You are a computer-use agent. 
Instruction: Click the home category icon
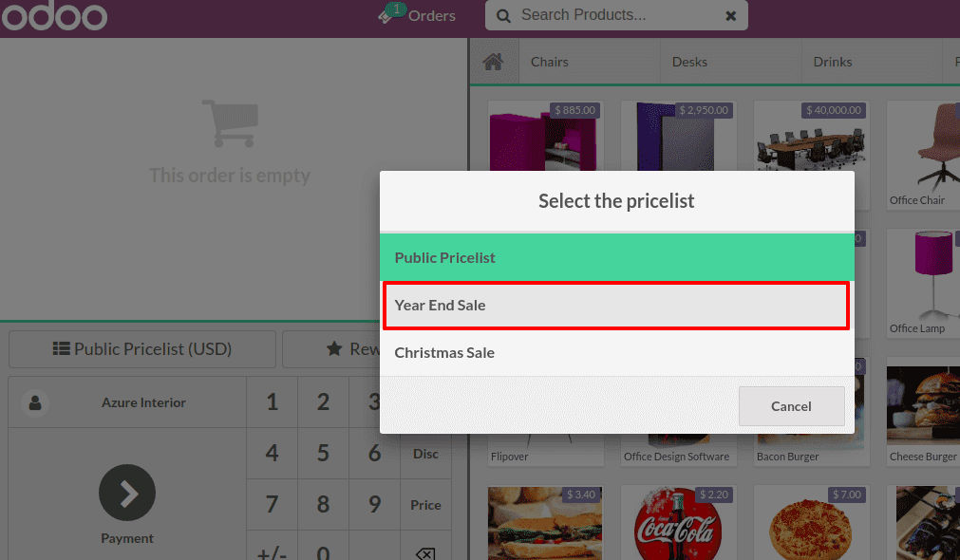click(493, 62)
